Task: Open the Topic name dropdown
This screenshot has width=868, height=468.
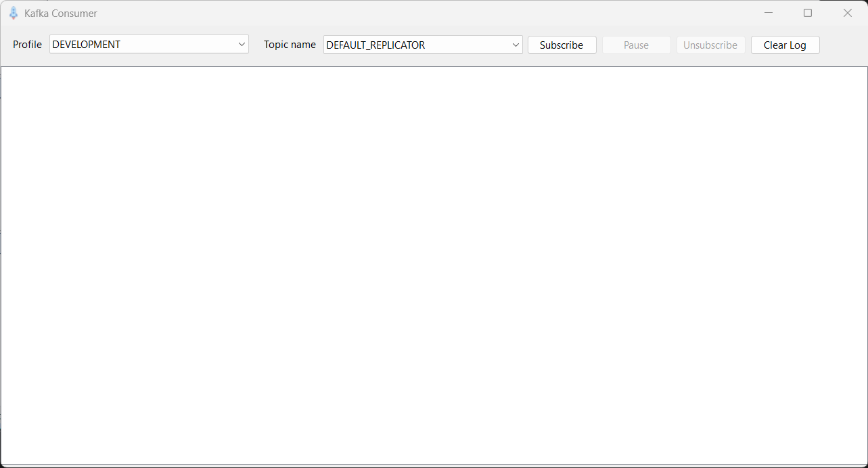Action: click(x=516, y=45)
